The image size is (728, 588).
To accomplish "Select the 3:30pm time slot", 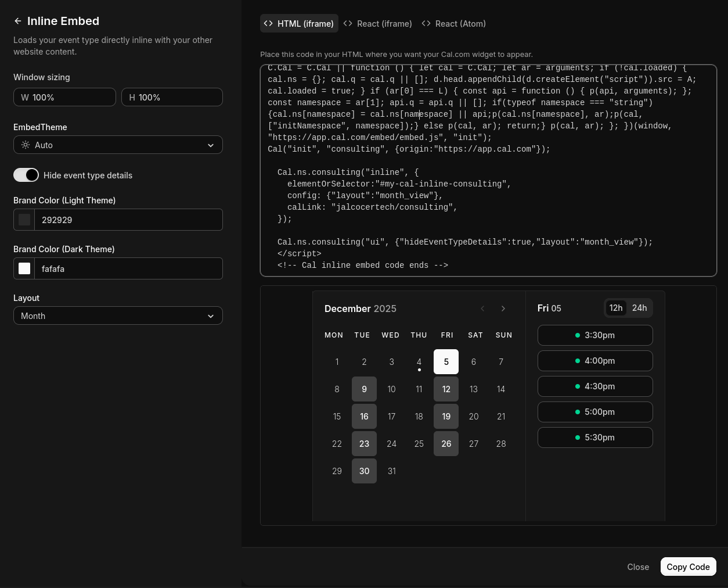I will pos(594,335).
